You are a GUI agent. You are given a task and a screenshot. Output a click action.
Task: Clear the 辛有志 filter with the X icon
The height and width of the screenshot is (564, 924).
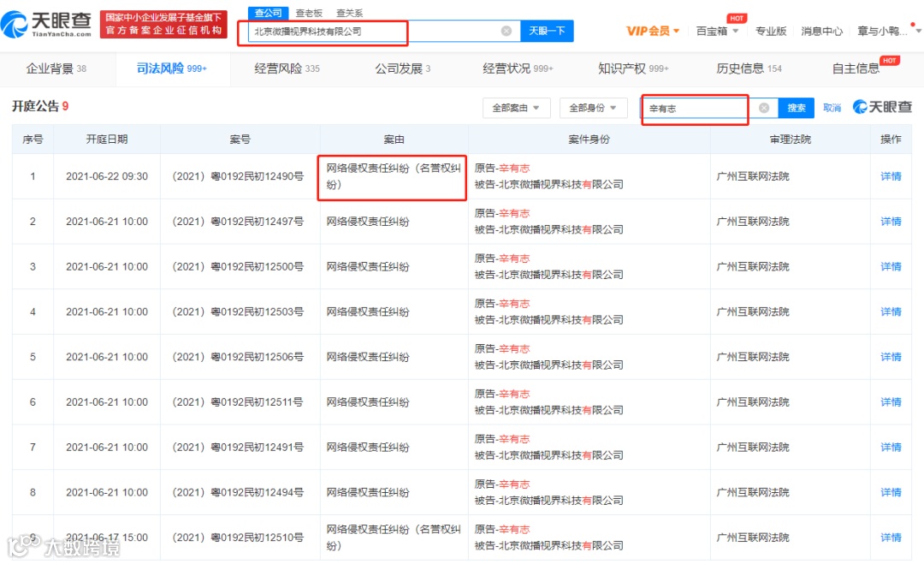764,108
